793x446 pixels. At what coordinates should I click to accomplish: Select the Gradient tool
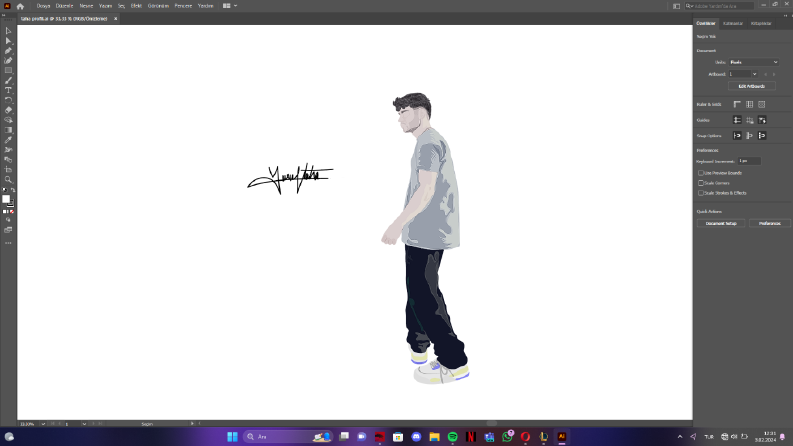pyautogui.click(x=8, y=130)
